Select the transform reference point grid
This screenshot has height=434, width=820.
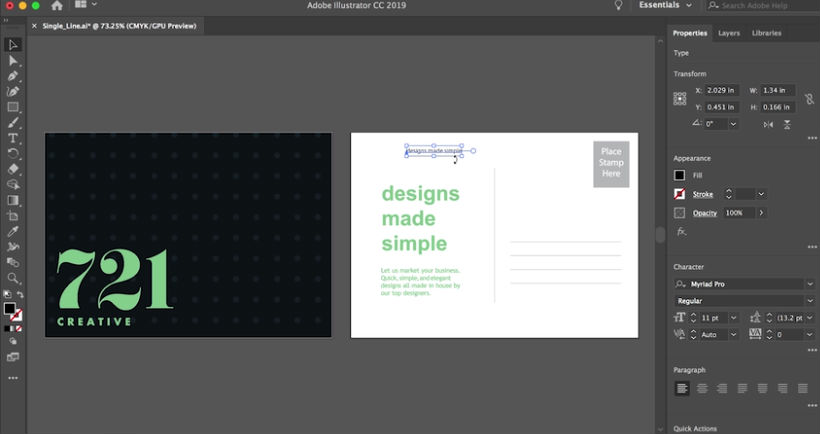tap(680, 99)
